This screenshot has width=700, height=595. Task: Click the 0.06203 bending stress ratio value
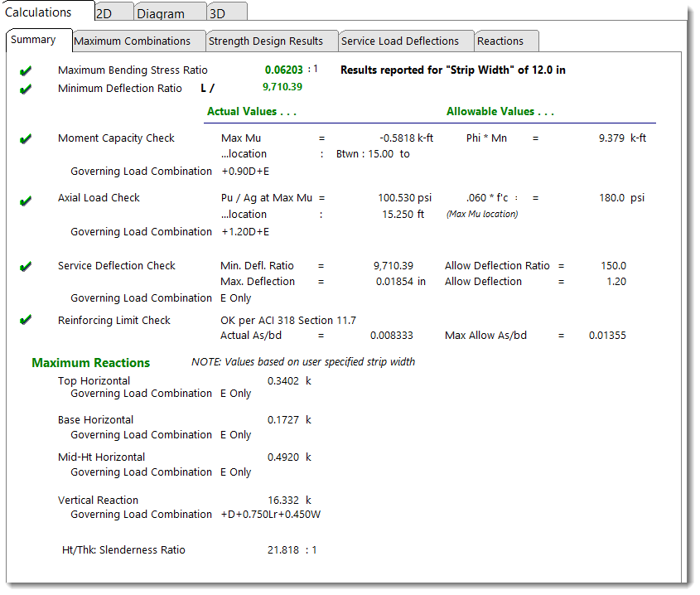pos(283,70)
